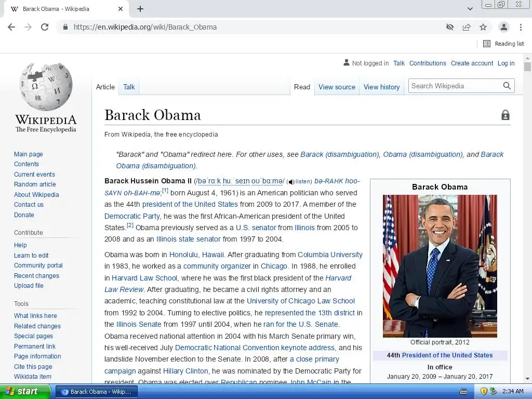Click the search magnifier icon

(x=507, y=86)
